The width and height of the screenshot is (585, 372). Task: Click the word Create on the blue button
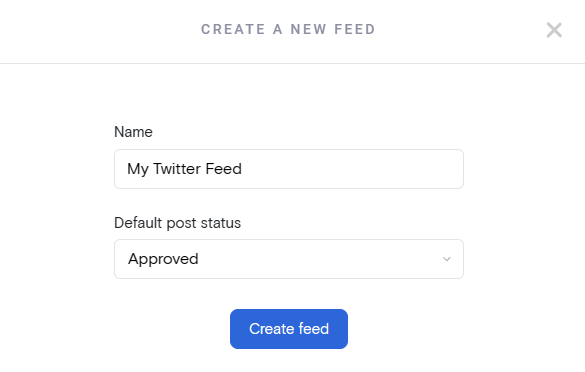pyautogui.click(x=272, y=329)
